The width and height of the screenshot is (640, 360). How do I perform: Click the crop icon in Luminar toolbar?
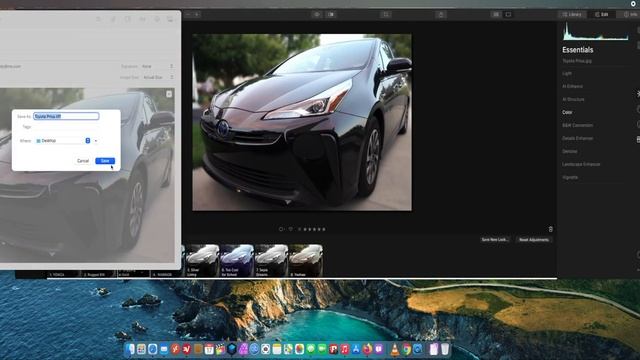(386, 14)
